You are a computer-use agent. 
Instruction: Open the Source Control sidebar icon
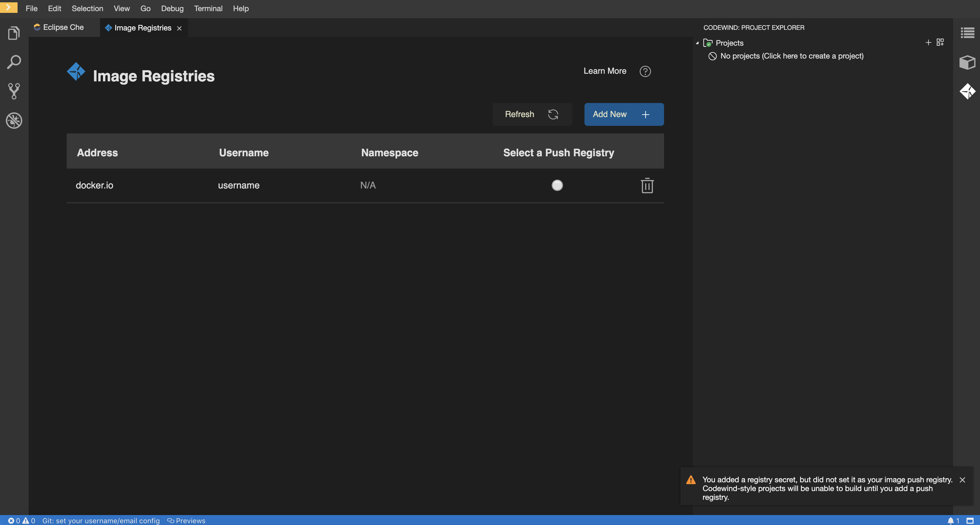14,91
